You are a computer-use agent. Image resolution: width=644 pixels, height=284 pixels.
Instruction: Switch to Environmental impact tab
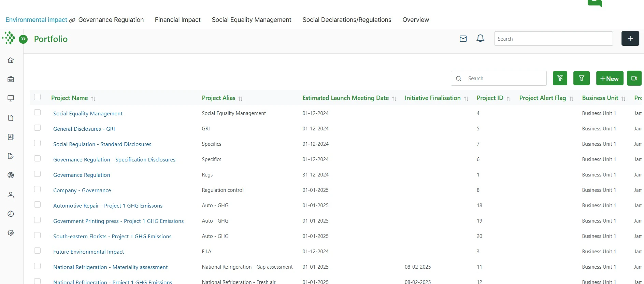pos(36,20)
